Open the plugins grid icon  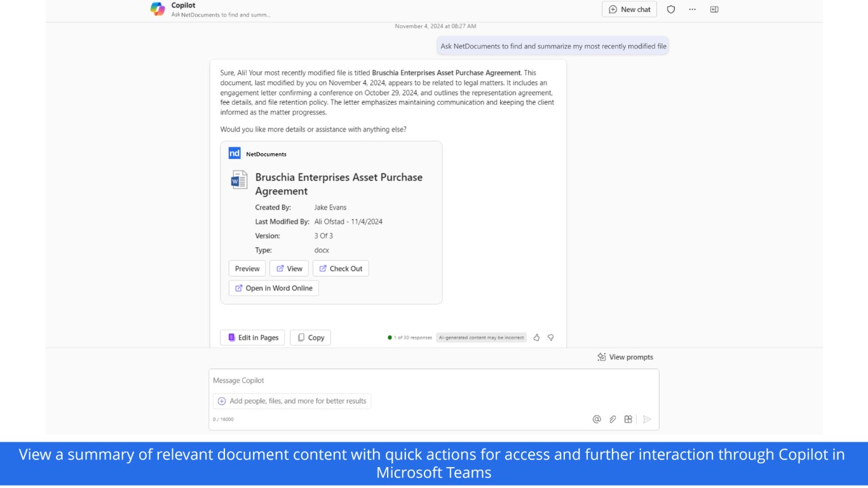628,419
